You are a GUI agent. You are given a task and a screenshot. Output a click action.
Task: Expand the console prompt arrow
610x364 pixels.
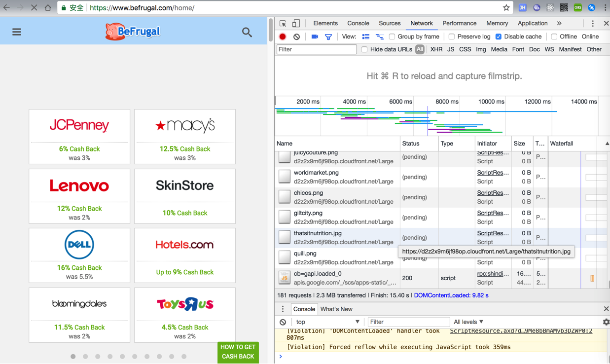(281, 357)
